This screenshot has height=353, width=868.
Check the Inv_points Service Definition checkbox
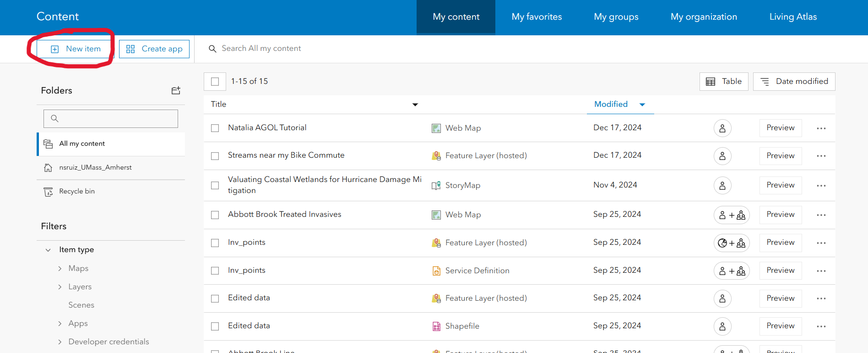[x=215, y=271]
